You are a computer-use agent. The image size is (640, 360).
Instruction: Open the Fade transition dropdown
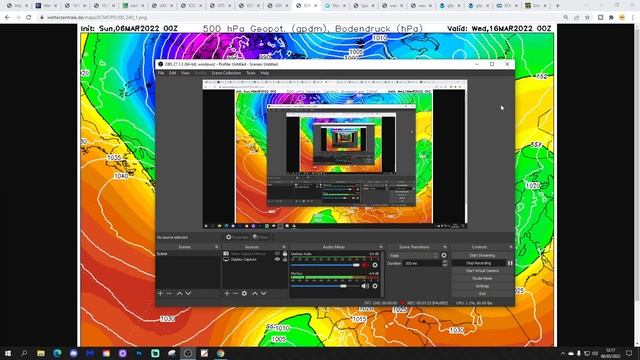tap(414, 256)
